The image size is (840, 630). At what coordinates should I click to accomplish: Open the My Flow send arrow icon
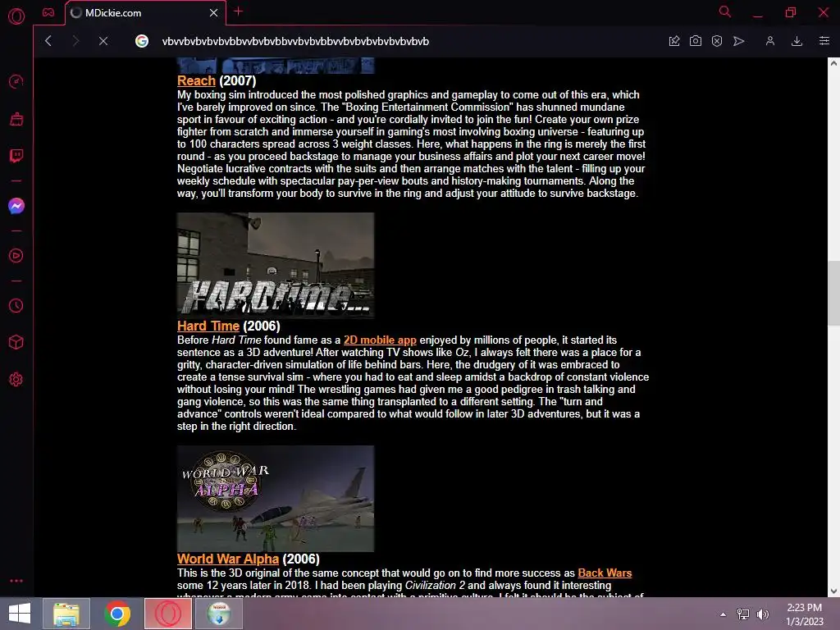click(x=739, y=41)
